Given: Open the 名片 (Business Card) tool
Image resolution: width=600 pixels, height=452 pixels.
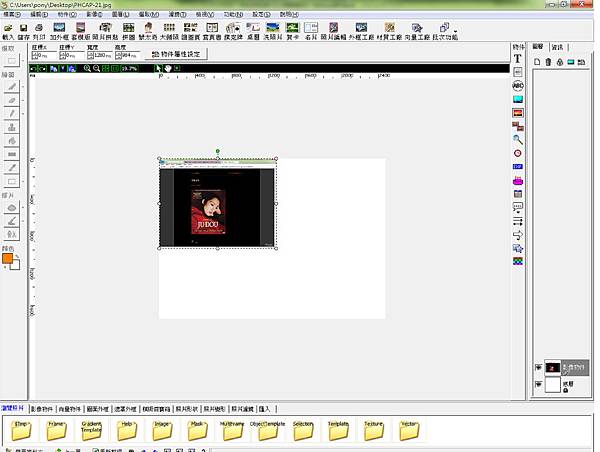Looking at the screenshot, I should coord(311,31).
